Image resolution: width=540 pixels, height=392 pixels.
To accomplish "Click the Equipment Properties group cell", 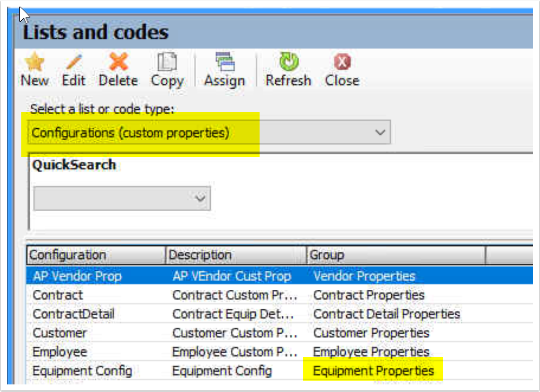I will [x=374, y=371].
